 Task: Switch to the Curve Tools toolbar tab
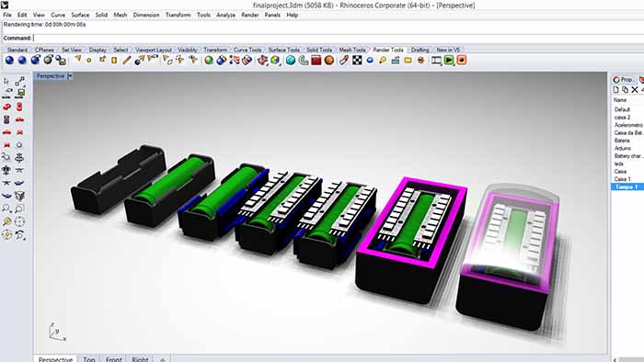point(247,50)
